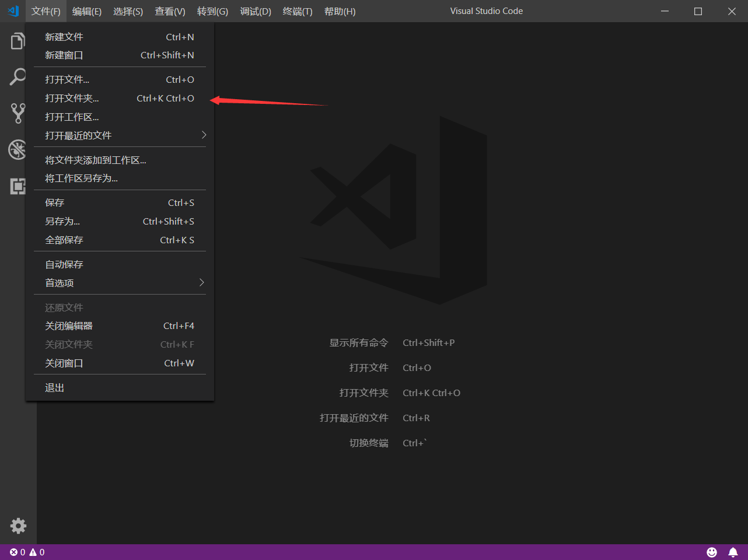This screenshot has height=560, width=748.
Task: Click 另存为... Save As entry
Action: [62, 222]
